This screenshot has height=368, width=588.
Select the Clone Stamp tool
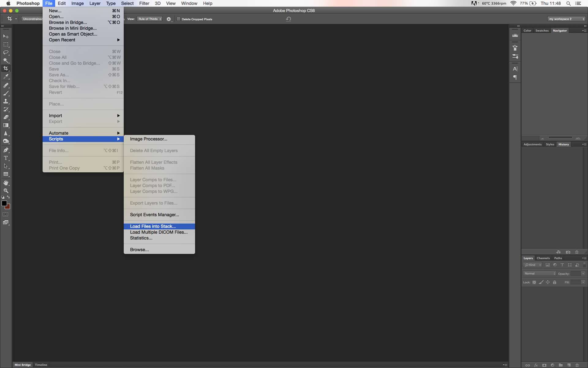6,101
